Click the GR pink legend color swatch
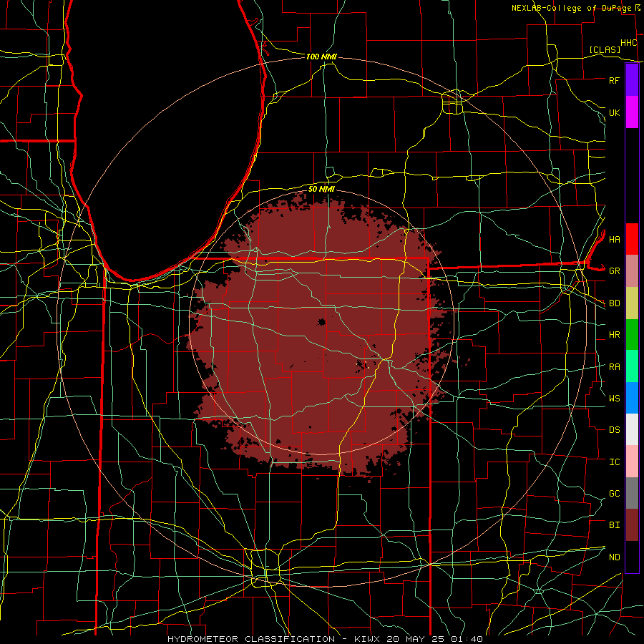Viewport: 644px width, 644px height. point(632,271)
